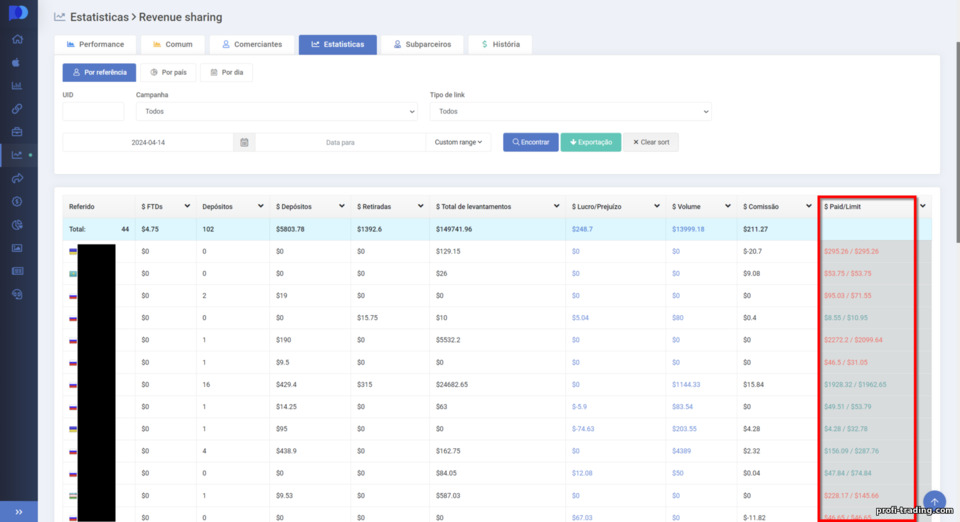Click the UID input field

pos(93,111)
